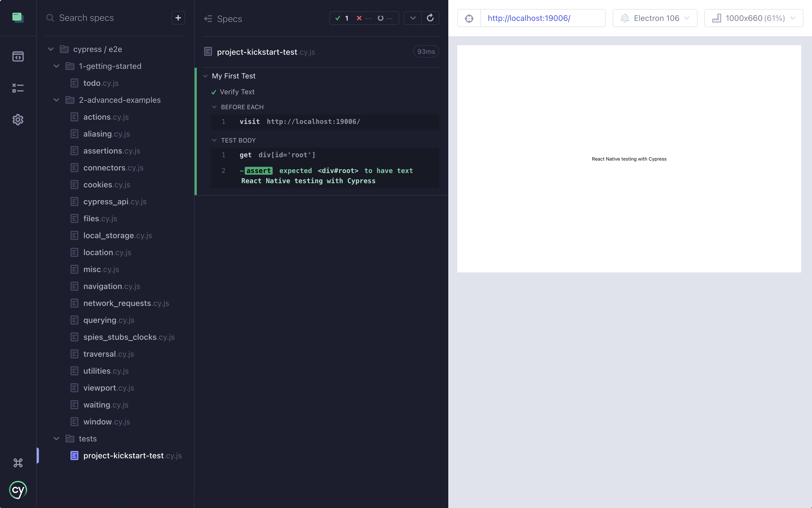Collapse the BEFORE EACH section
Viewport: 812px width, 508px height.
pos(214,107)
